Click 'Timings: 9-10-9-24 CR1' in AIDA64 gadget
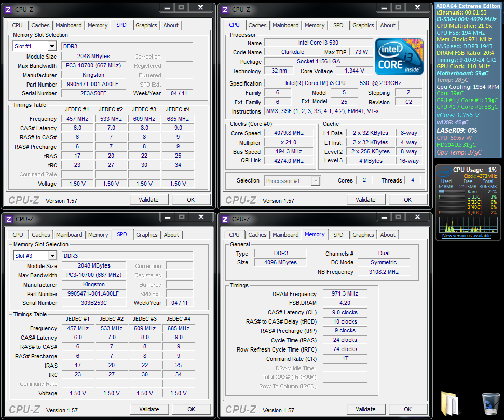The width and height of the screenshot is (504, 420). coord(466,60)
